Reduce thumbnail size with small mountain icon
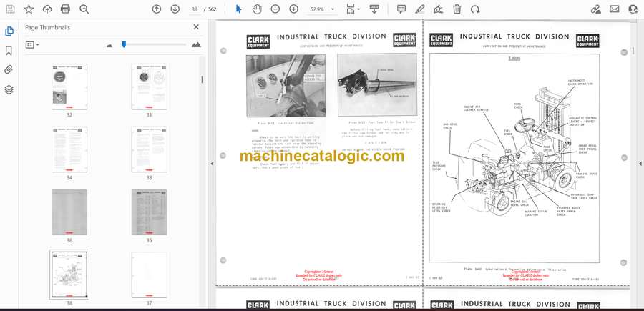This screenshot has height=311, width=644. [109, 46]
